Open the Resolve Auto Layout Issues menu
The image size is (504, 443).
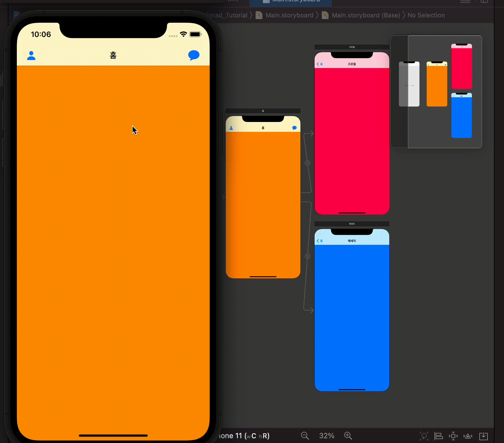468,436
